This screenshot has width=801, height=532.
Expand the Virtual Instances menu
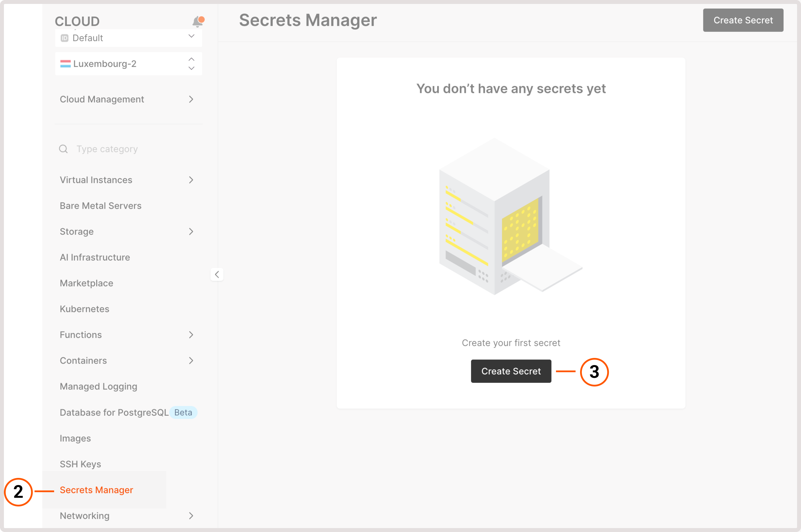(191, 180)
